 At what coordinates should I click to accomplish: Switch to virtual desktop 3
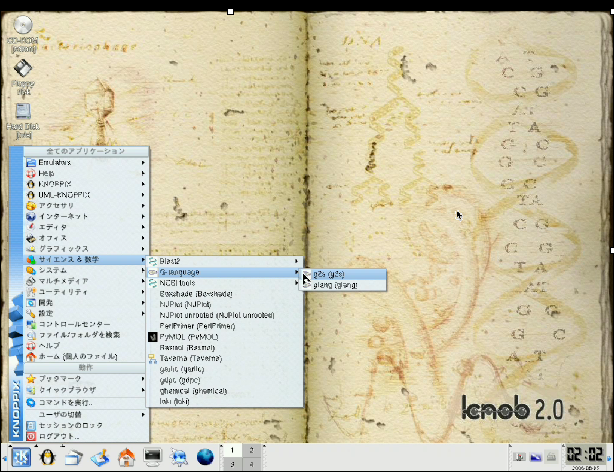(x=233, y=464)
